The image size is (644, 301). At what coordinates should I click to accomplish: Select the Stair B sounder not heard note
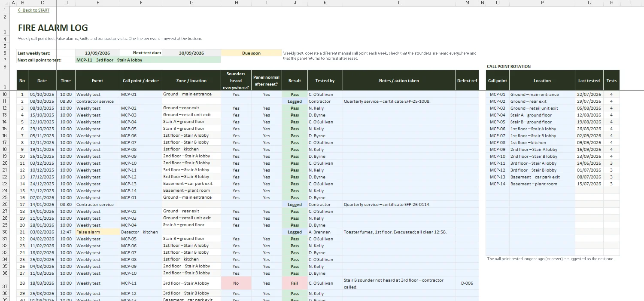tap(399, 283)
